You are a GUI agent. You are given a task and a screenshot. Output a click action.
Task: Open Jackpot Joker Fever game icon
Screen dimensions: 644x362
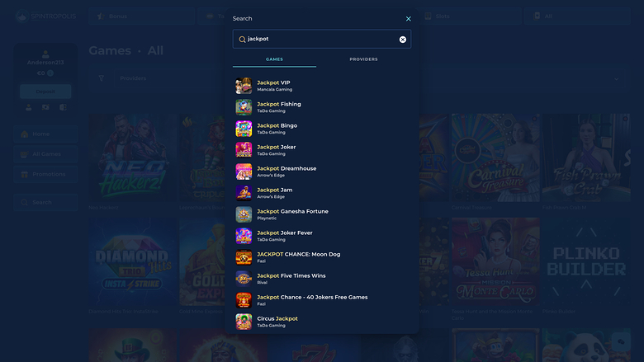(244, 236)
